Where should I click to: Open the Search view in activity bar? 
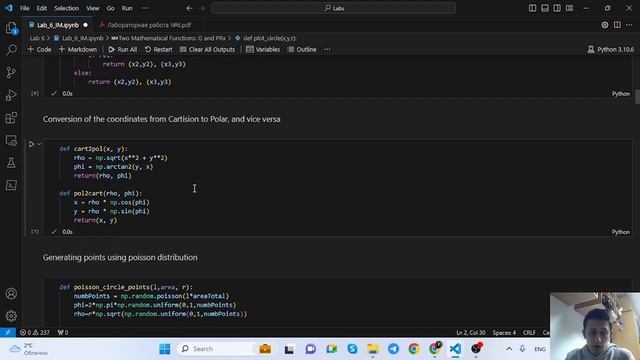[x=11, y=50]
